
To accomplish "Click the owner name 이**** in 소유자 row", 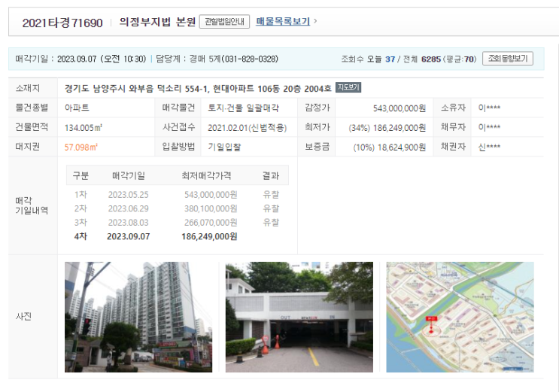I will click(x=489, y=108).
